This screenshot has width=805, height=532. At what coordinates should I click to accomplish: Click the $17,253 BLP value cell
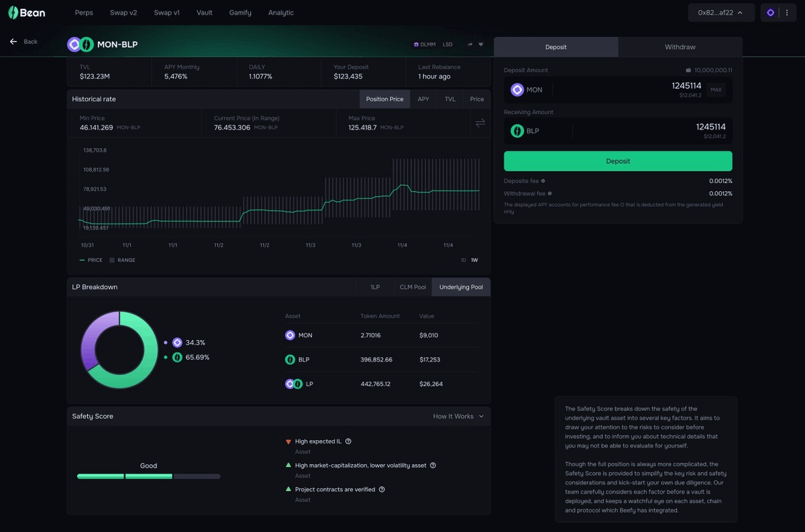point(430,360)
